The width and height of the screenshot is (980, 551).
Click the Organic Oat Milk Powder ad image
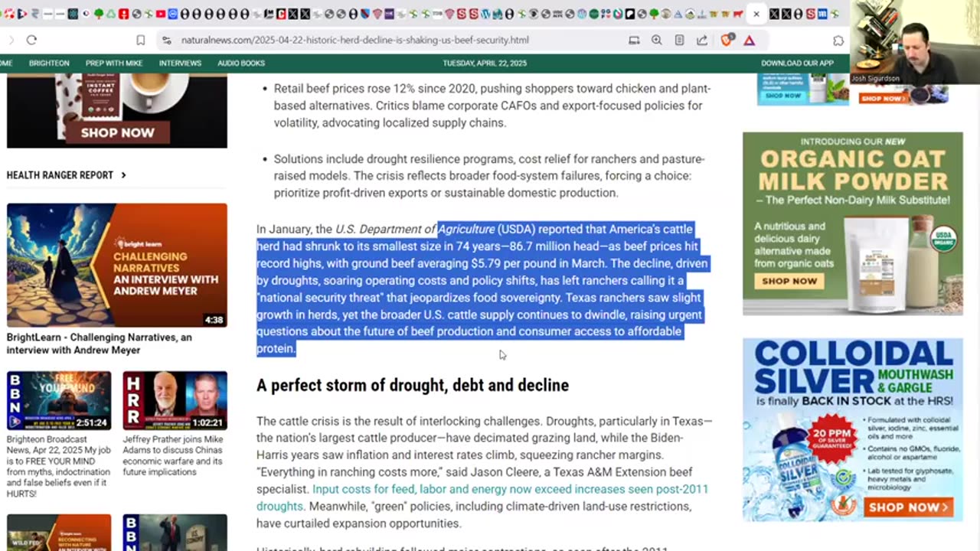pos(853,223)
